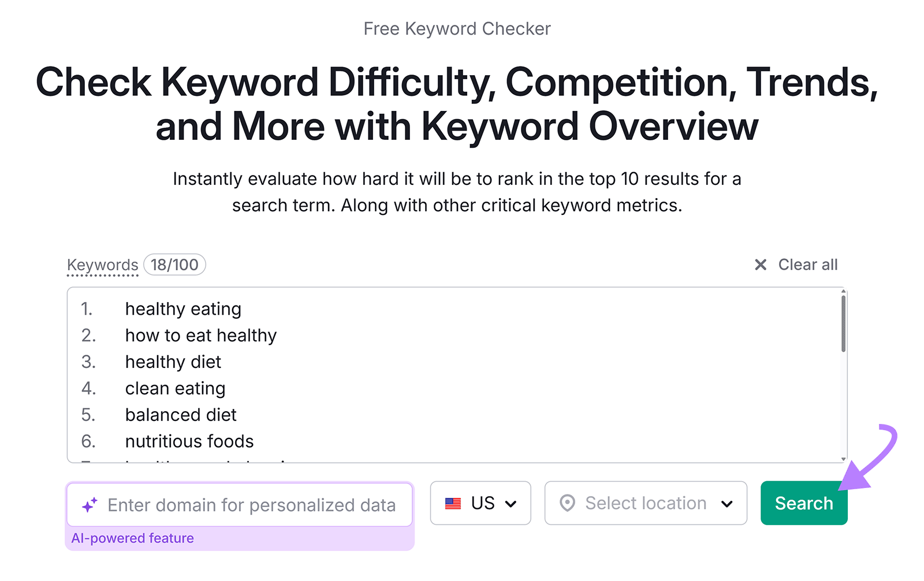924x581 pixels.
Task: Expand the country selector chevron
Action: point(511,503)
